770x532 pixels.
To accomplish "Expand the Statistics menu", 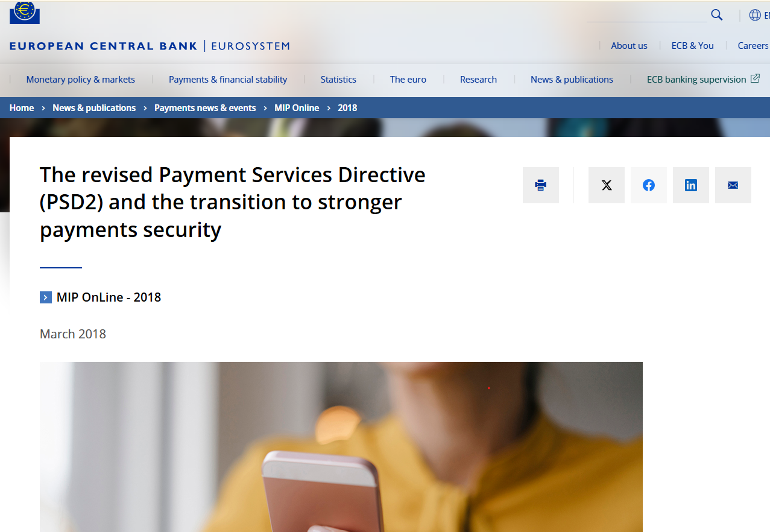I will pos(338,80).
